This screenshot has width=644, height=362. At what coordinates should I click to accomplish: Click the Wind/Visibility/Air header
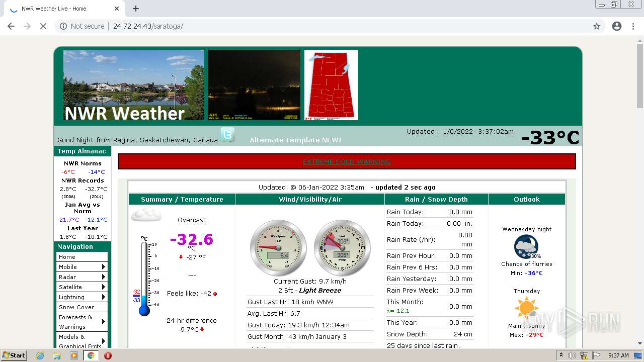[x=310, y=199]
